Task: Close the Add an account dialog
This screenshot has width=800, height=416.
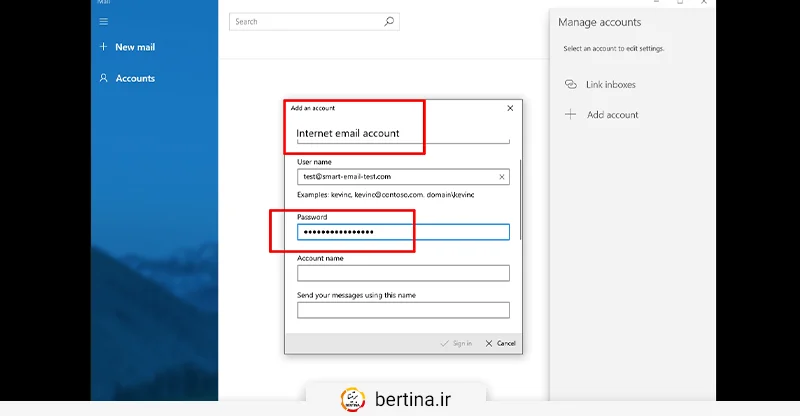Action: tap(510, 108)
